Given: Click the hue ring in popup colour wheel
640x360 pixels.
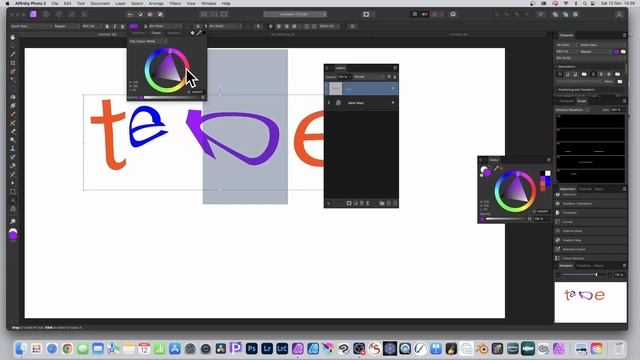Looking at the screenshot, I should 147,70.
